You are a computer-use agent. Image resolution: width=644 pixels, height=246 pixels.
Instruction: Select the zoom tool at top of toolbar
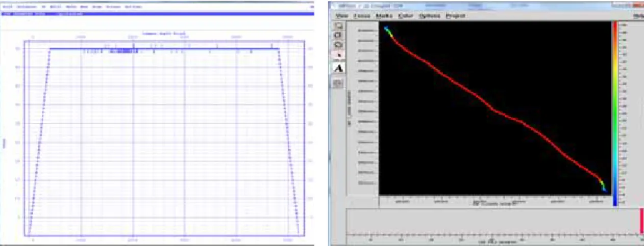(x=338, y=25)
